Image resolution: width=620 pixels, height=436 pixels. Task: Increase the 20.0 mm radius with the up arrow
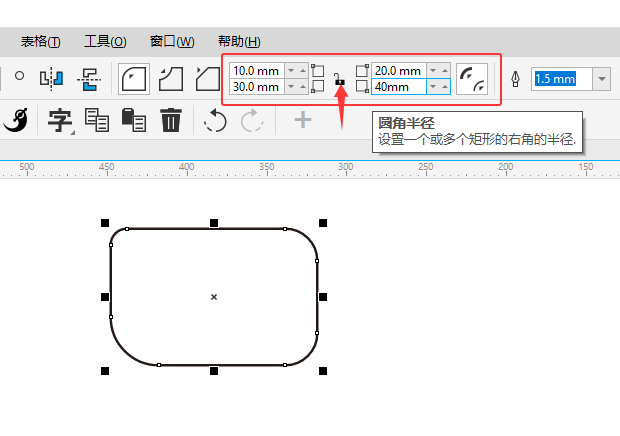[445, 71]
